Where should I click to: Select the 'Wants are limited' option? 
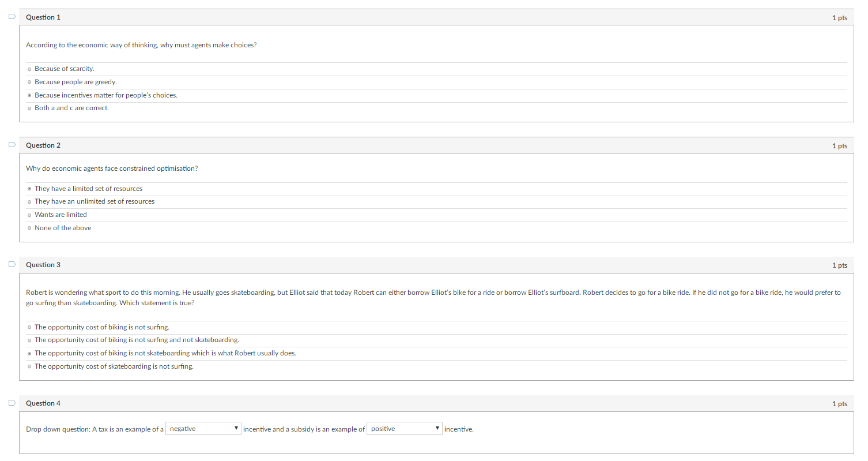point(29,215)
